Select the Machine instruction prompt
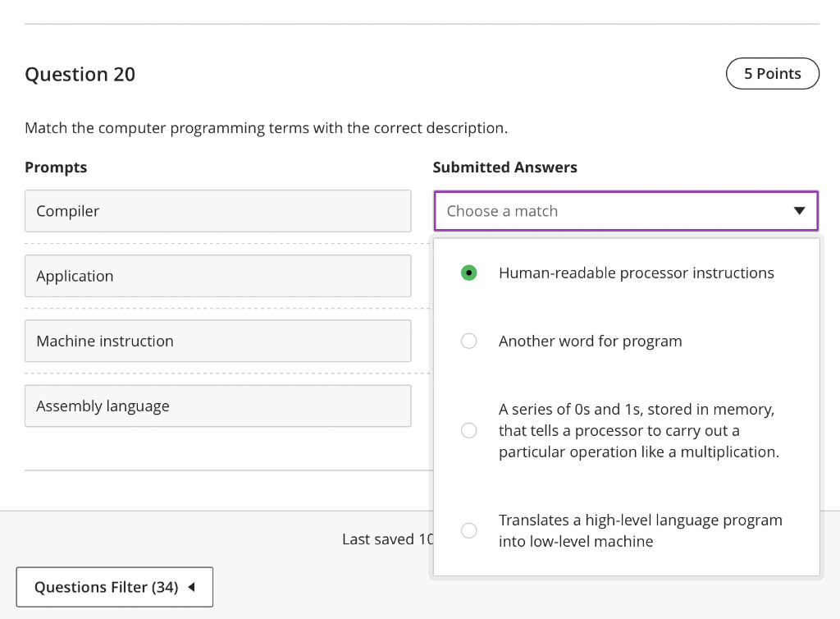 point(217,341)
